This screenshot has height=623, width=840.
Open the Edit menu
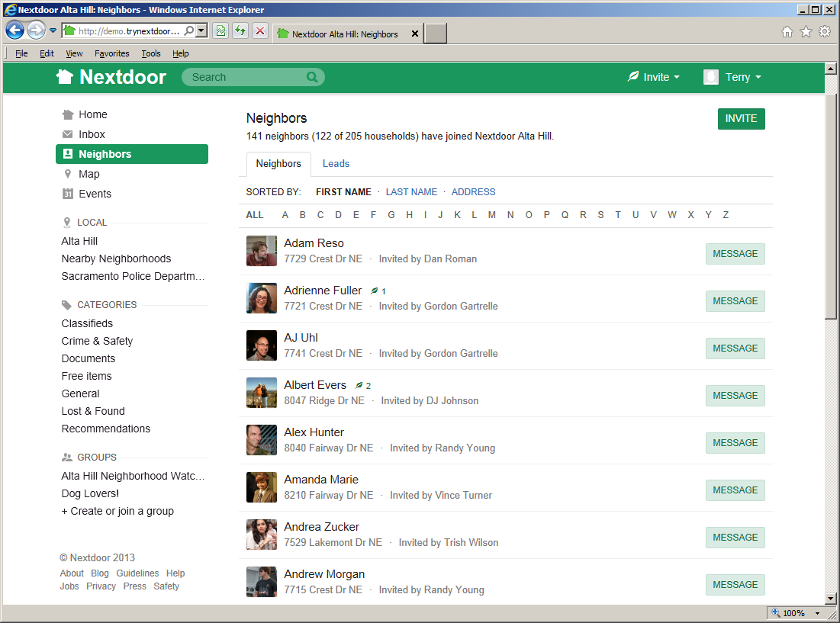(47, 53)
